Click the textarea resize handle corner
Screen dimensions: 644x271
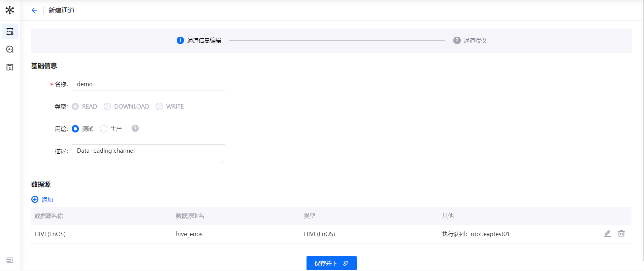[x=222, y=162]
